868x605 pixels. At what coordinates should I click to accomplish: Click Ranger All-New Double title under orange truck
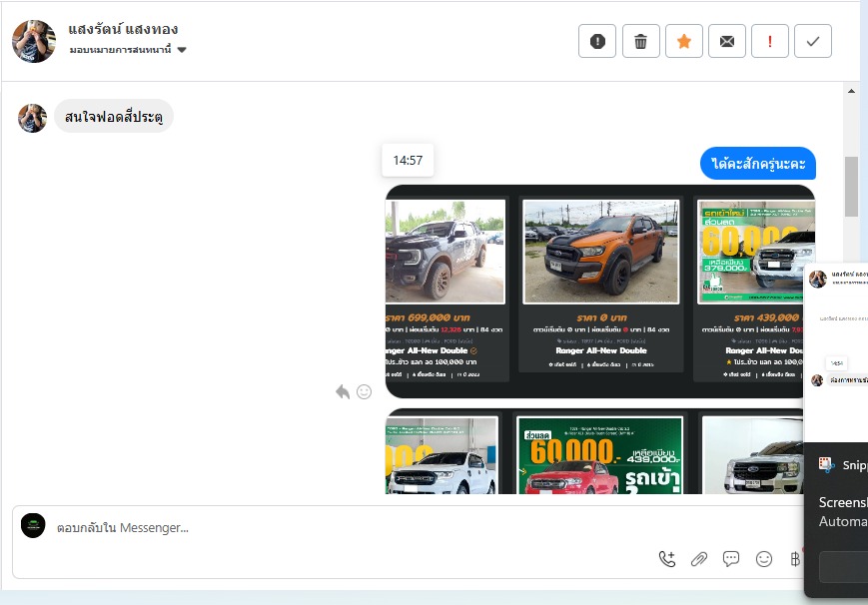coord(601,350)
